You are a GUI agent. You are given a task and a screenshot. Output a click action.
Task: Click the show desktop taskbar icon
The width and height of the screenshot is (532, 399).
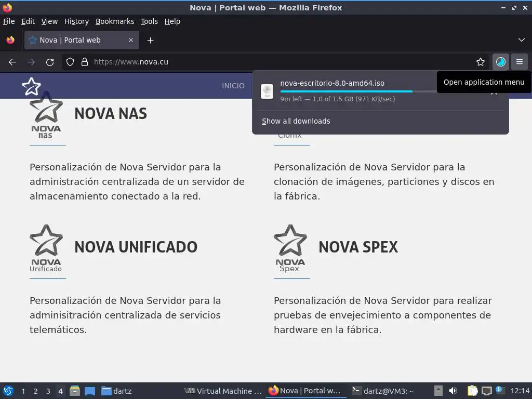point(90,391)
